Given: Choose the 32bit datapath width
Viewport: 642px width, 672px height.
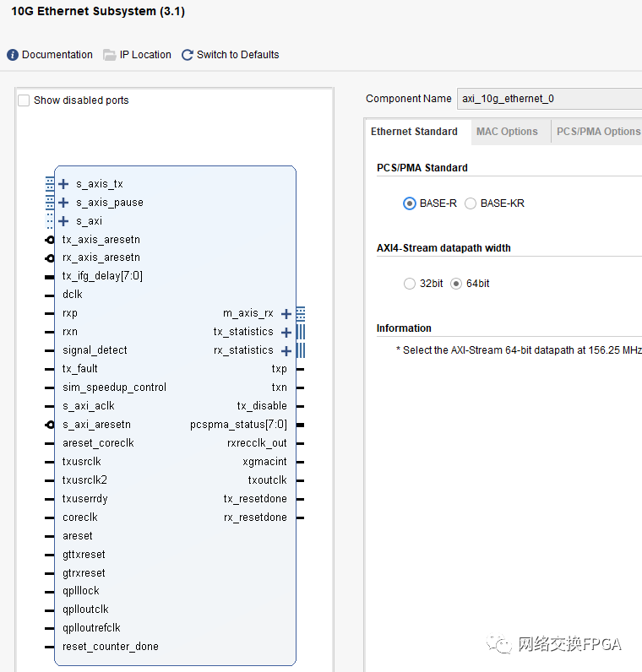Looking at the screenshot, I should click(x=410, y=284).
